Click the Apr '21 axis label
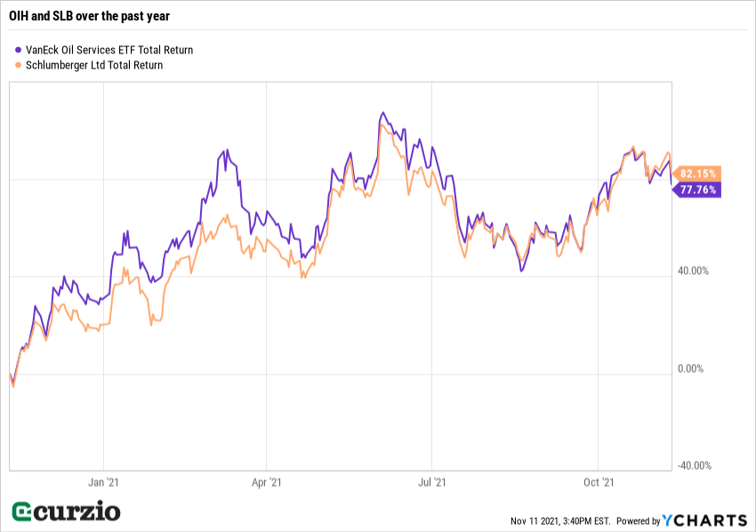 (x=267, y=482)
